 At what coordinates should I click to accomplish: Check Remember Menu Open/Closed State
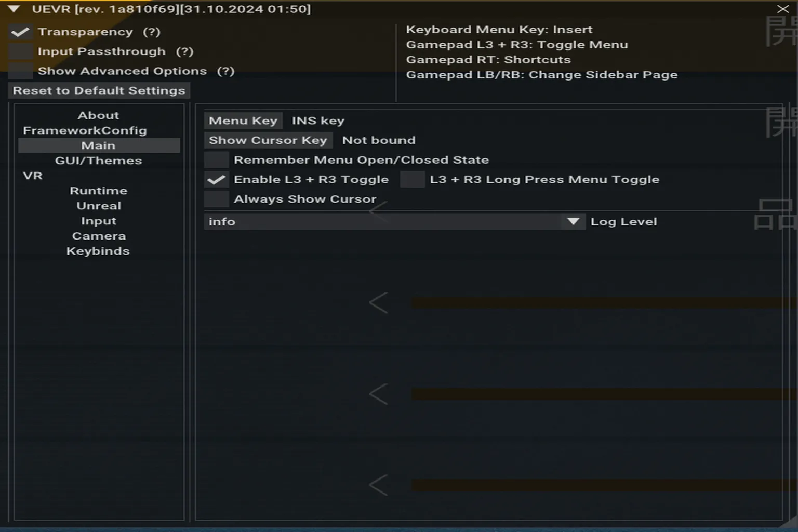coord(217,160)
